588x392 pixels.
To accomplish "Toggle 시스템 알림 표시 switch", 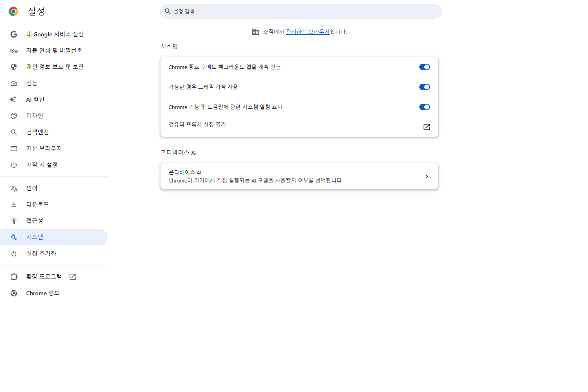I will (x=425, y=107).
